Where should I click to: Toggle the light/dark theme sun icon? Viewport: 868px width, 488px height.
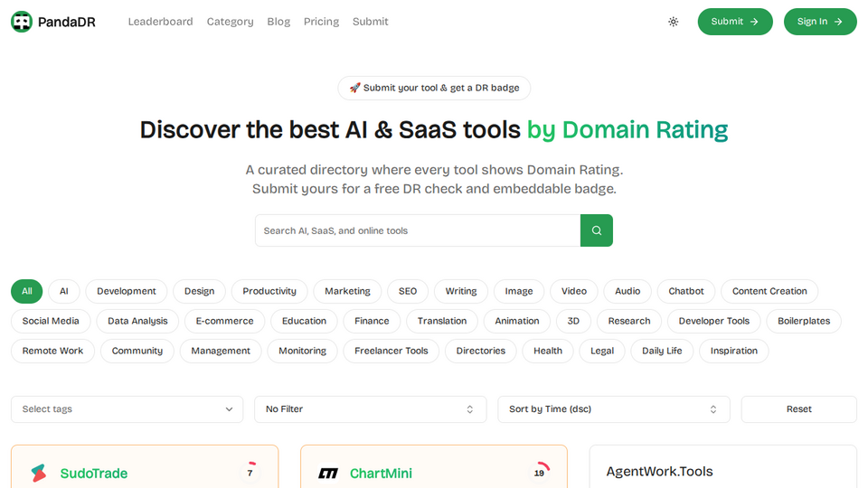click(x=673, y=22)
